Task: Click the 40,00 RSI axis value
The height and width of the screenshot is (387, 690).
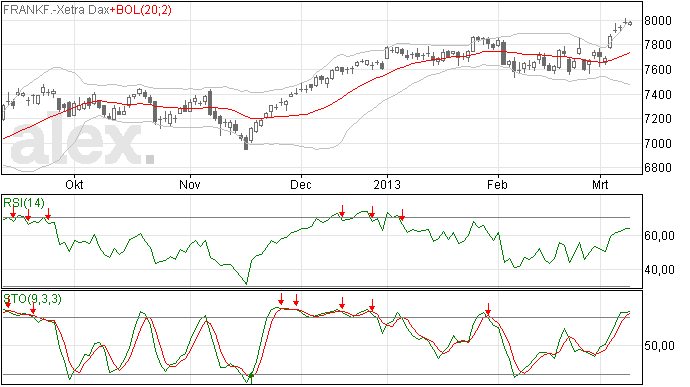Action: click(659, 269)
